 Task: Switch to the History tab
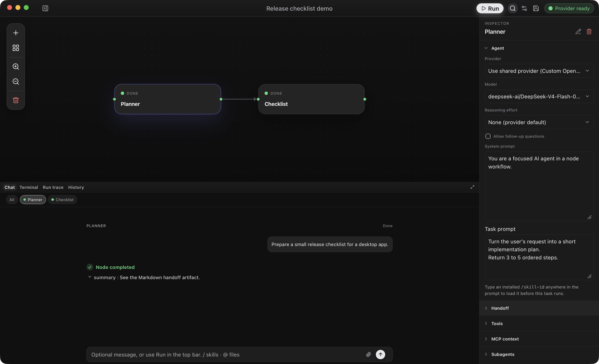pyautogui.click(x=76, y=187)
